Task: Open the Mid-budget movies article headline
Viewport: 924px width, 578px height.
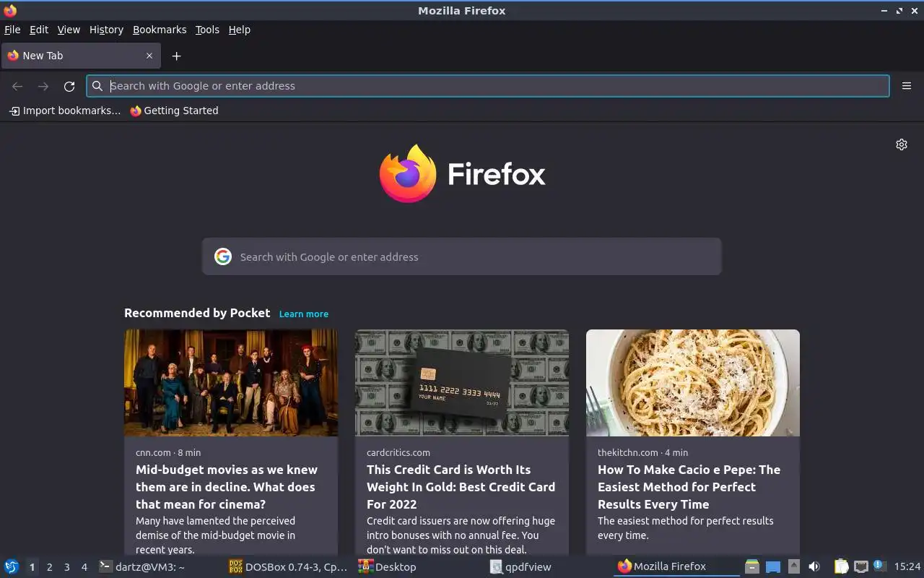Action: 227,487
